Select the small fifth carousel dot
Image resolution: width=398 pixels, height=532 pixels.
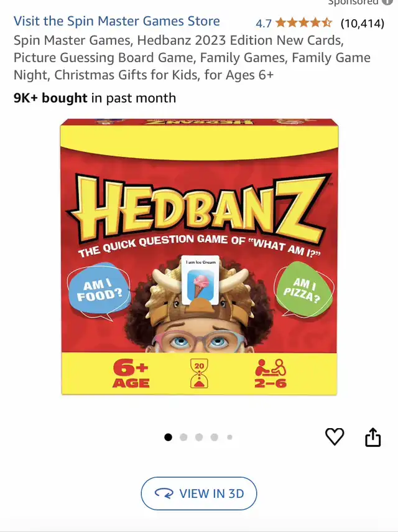tap(229, 437)
